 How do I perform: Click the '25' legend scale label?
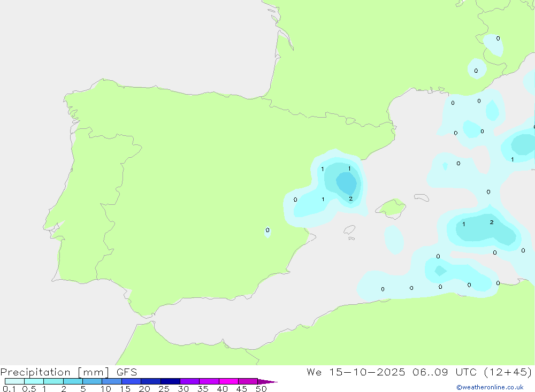164,389
